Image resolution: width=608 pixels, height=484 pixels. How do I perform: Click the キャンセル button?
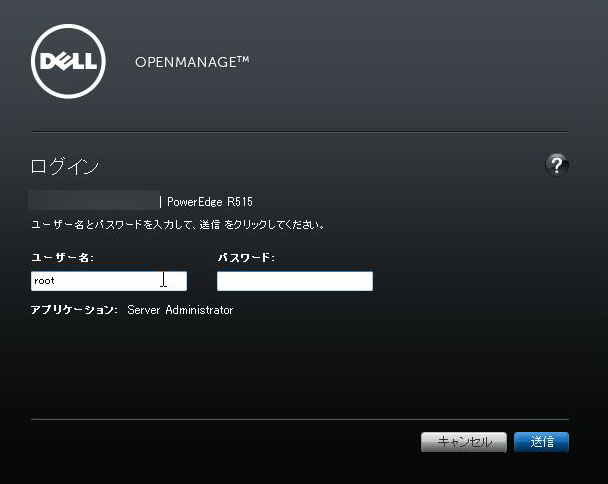(x=464, y=442)
